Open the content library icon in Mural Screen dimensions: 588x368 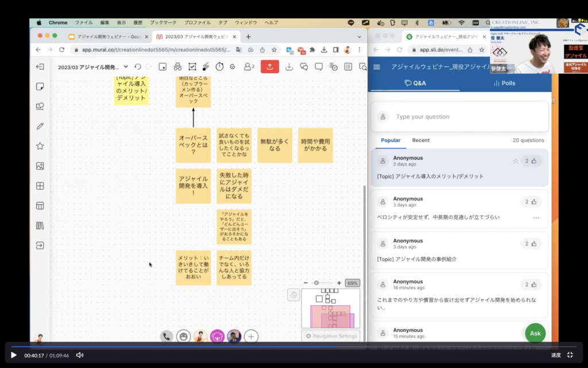(40, 225)
